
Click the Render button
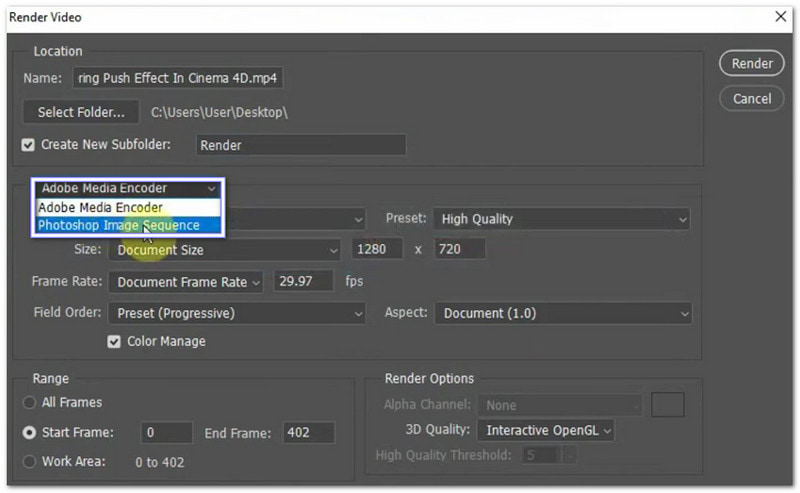tap(752, 63)
